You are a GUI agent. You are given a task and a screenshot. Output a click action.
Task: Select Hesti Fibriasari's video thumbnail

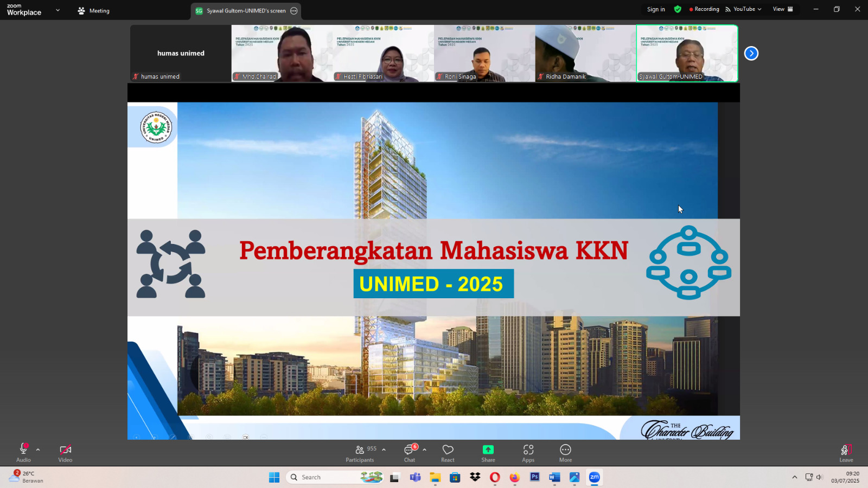pos(383,53)
